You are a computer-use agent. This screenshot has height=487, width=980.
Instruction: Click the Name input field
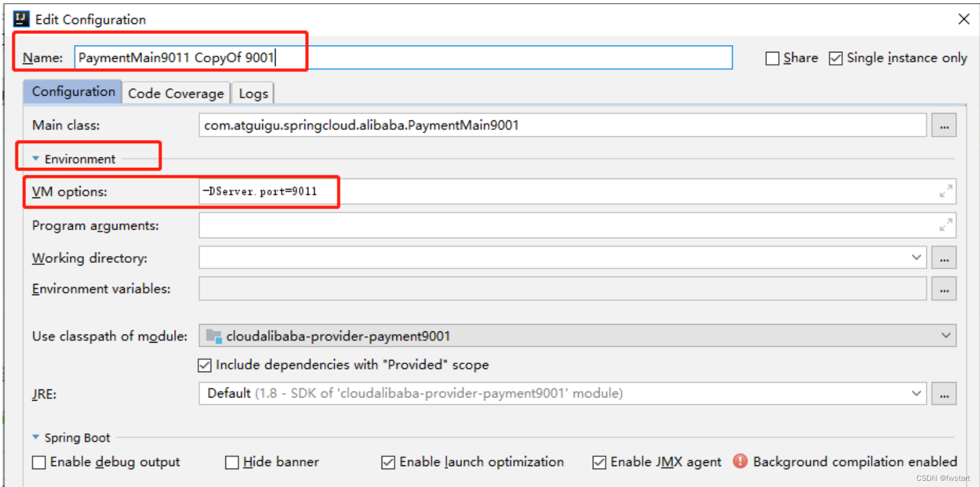click(x=403, y=57)
